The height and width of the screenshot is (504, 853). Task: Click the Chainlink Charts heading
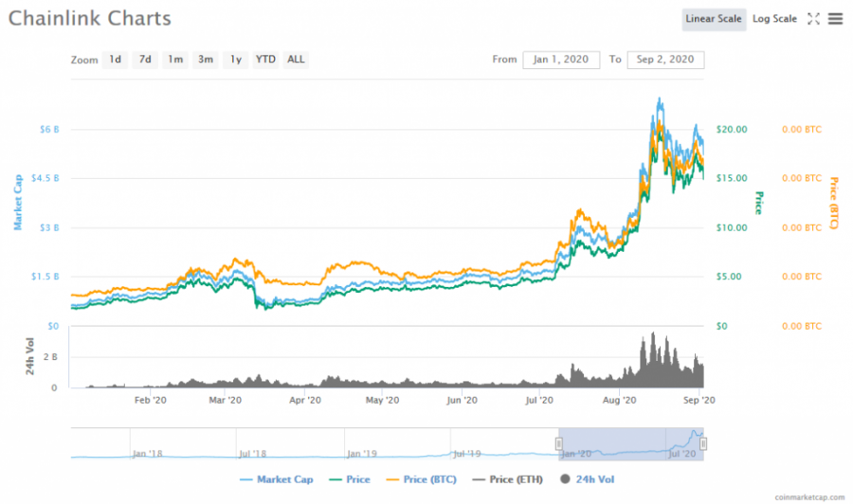pyautogui.click(x=90, y=19)
